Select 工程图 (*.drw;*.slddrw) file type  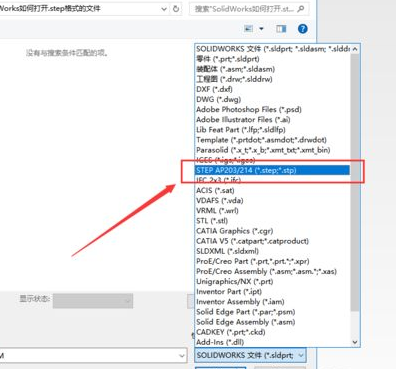coord(272,79)
